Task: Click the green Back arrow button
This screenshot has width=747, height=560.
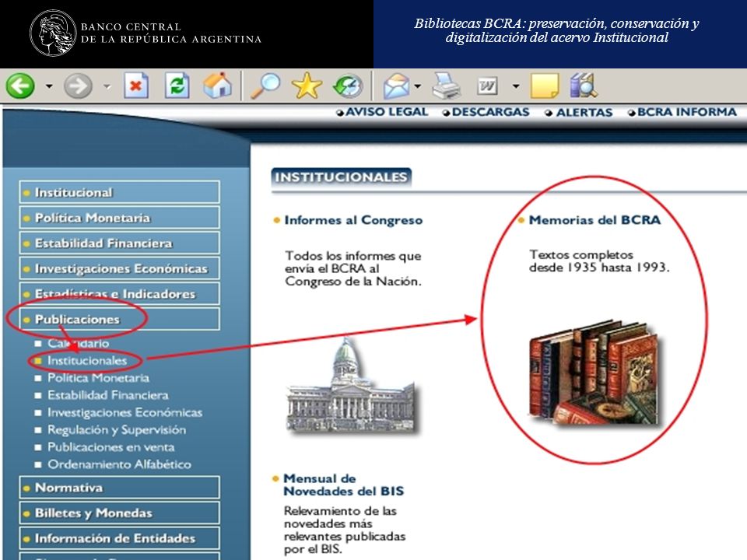Action: tap(20, 86)
